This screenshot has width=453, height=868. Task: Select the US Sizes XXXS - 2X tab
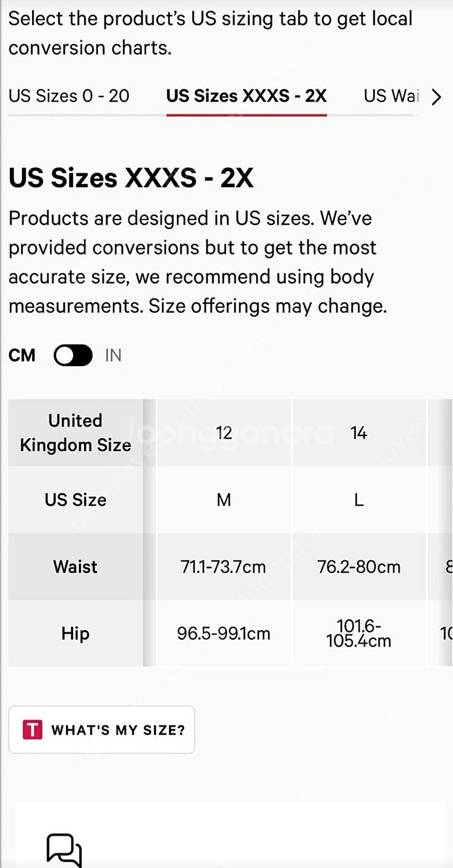tap(246, 96)
